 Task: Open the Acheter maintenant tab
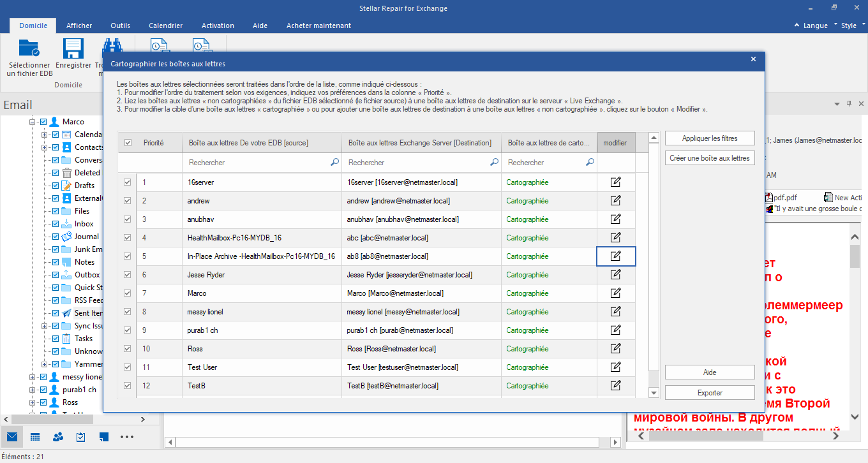coord(318,26)
